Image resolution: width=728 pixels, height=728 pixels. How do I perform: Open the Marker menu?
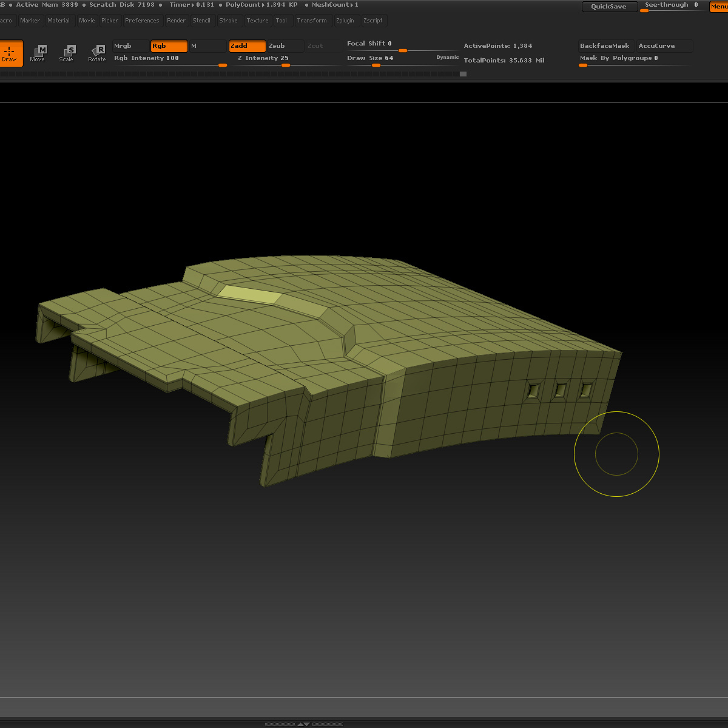(x=30, y=21)
